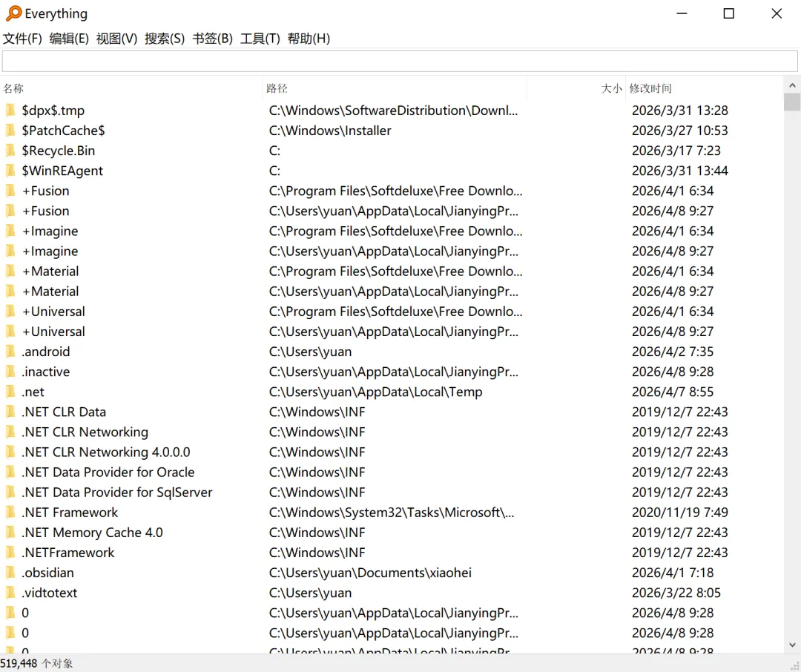Image resolution: width=801 pixels, height=672 pixels.
Task: Select the .android folder name
Action: pyautogui.click(x=45, y=352)
